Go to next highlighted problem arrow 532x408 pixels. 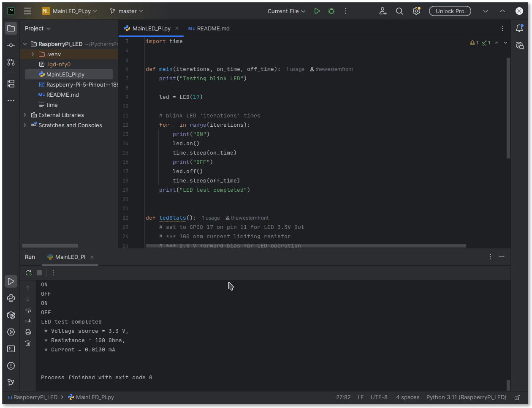click(x=505, y=43)
